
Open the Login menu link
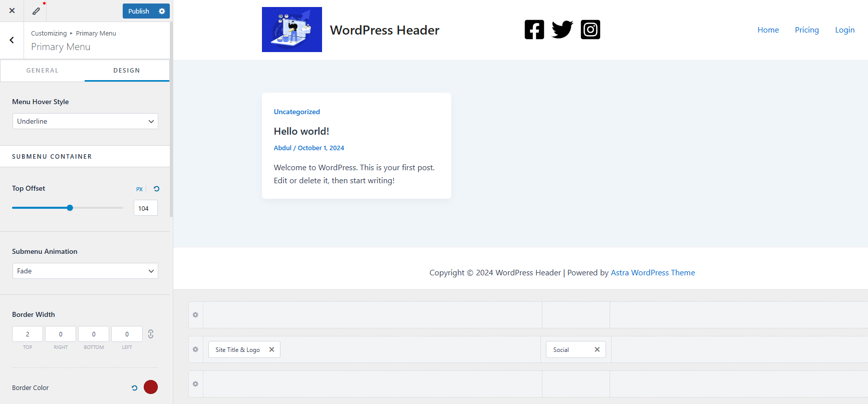845,30
